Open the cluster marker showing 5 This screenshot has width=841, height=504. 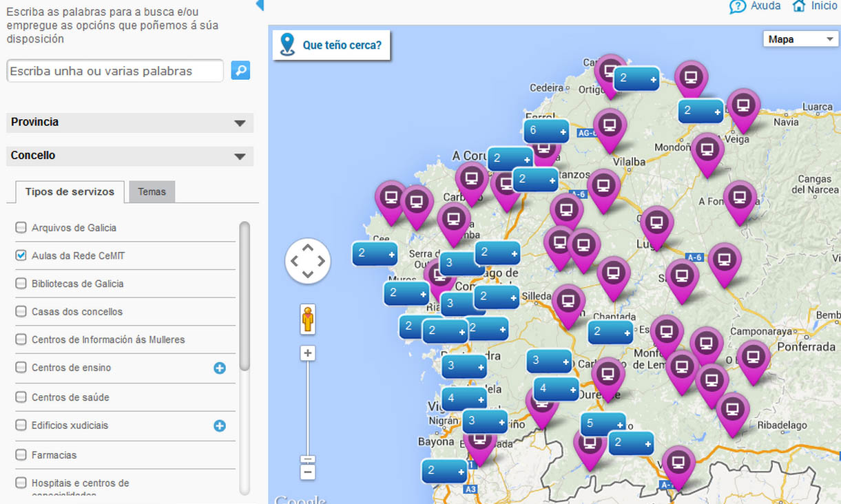(x=603, y=424)
